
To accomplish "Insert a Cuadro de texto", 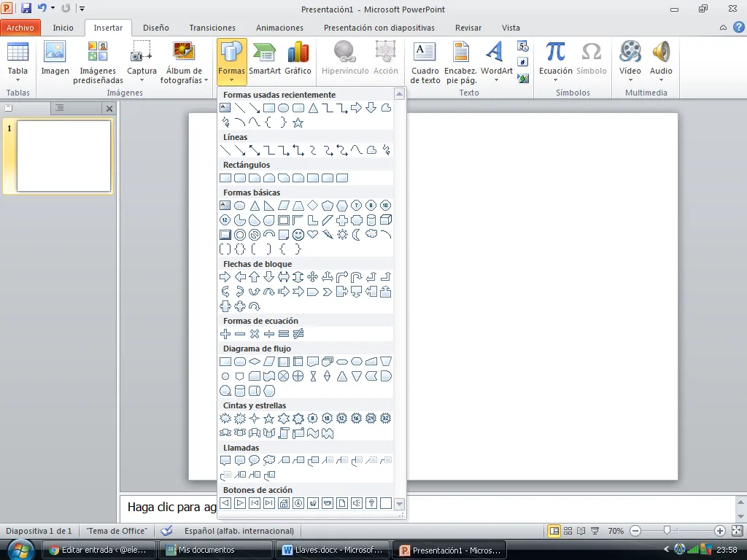I will pyautogui.click(x=425, y=63).
